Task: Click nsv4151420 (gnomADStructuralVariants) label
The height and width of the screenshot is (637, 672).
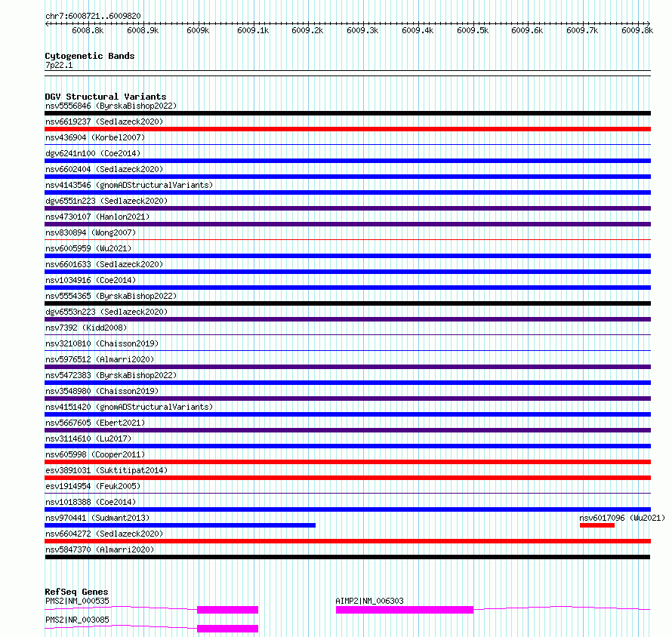Action: click(x=129, y=407)
